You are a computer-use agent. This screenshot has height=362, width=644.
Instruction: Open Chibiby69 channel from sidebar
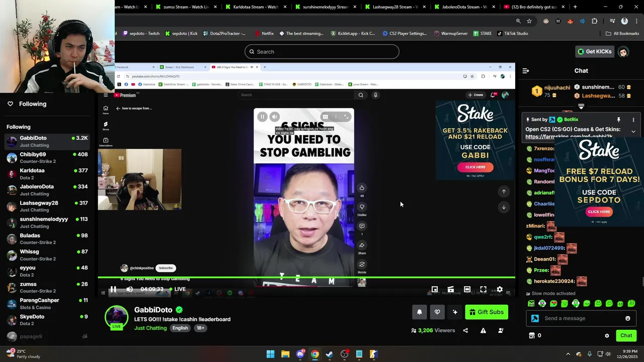click(47, 157)
